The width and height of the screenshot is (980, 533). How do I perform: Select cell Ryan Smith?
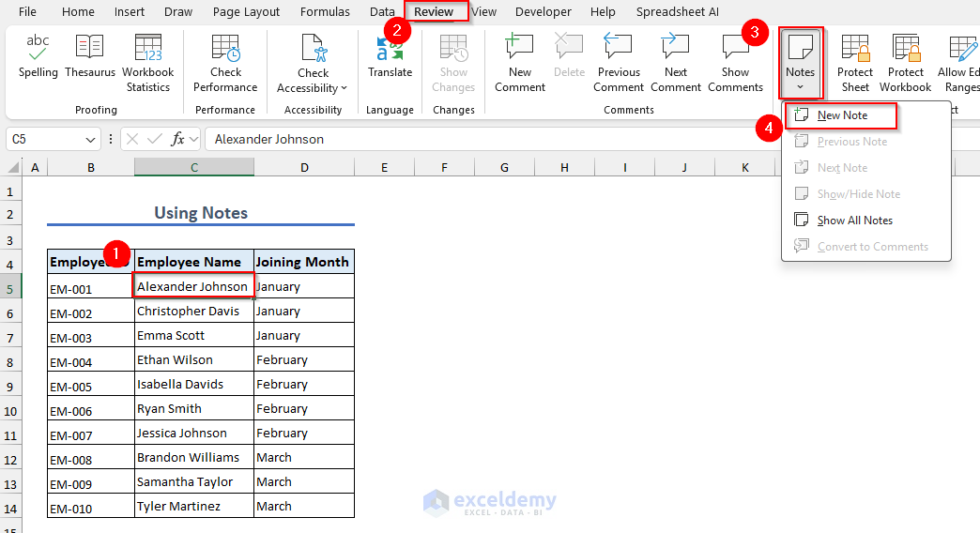(x=193, y=408)
